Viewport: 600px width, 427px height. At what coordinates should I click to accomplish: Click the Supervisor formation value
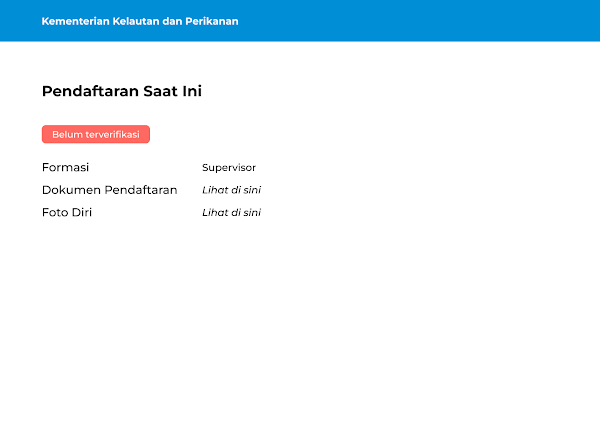[x=229, y=168]
